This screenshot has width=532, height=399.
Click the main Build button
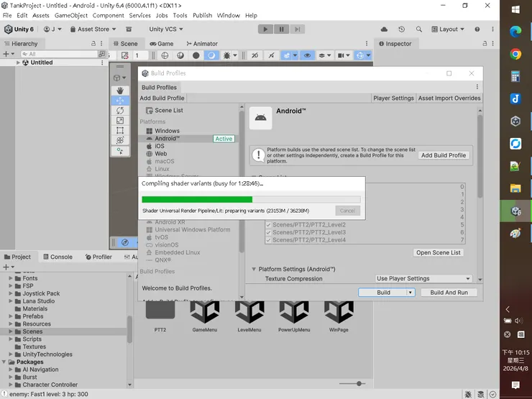click(x=383, y=293)
